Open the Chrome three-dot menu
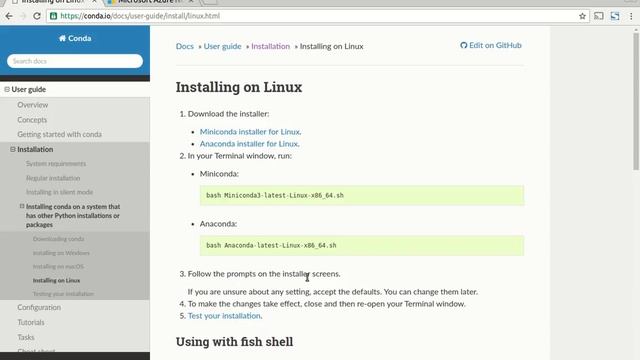 (x=631, y=16)
